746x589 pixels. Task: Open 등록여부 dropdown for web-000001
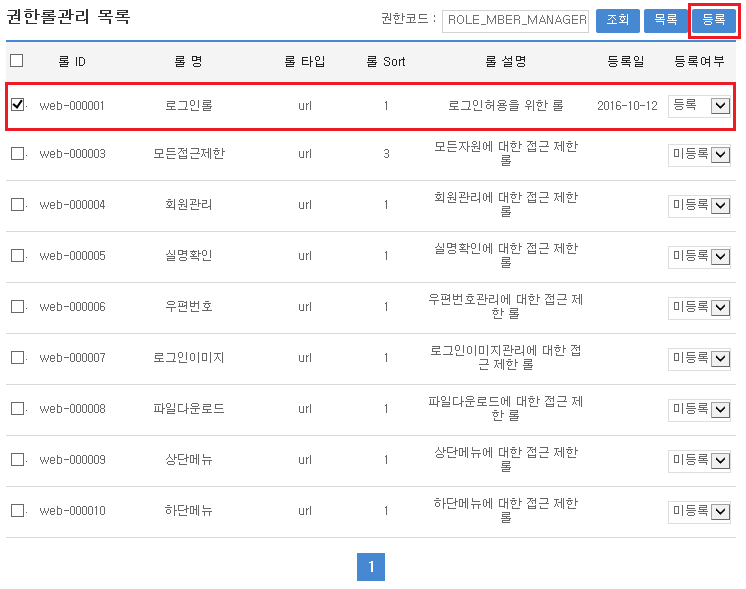pos(700,105)
